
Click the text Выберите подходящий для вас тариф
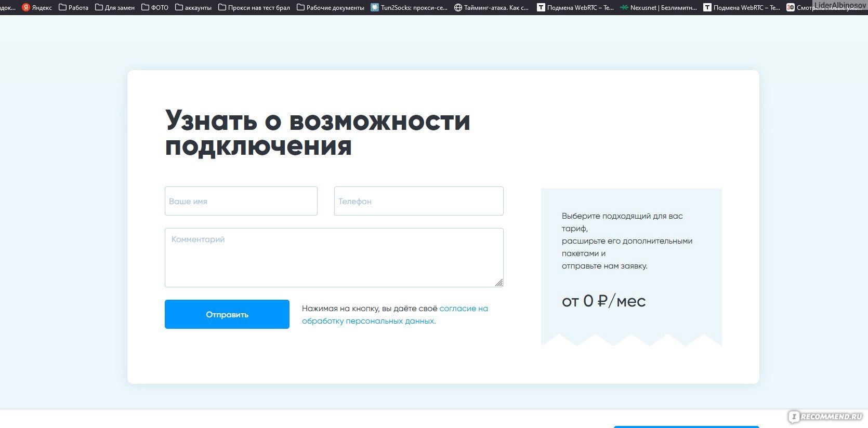pos(622,222)
